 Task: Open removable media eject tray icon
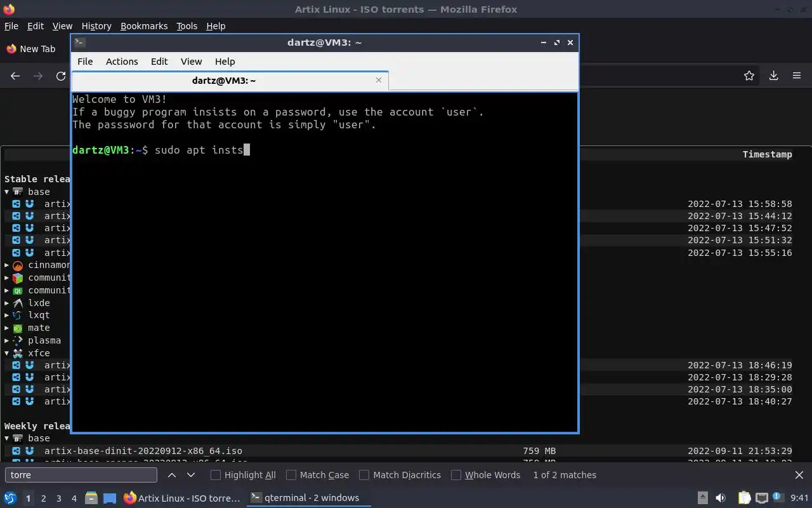tap(702, 498)
